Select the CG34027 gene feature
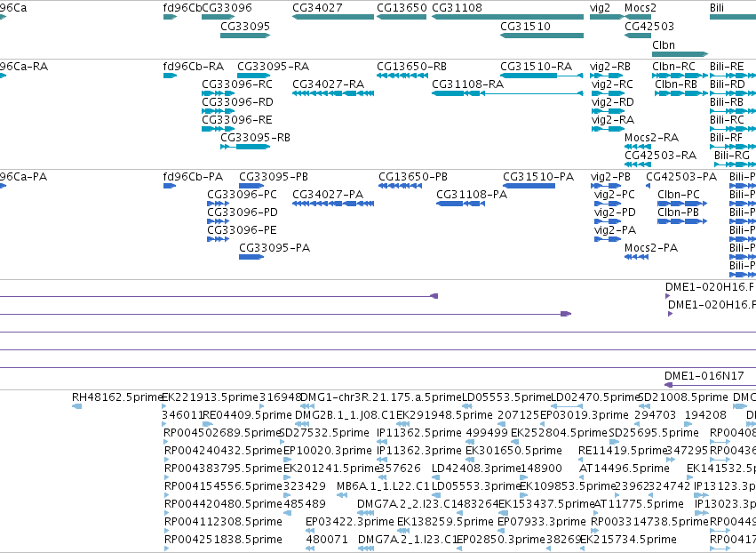Image resolution: width=756 pixels, height=553 pixels. 332,17
